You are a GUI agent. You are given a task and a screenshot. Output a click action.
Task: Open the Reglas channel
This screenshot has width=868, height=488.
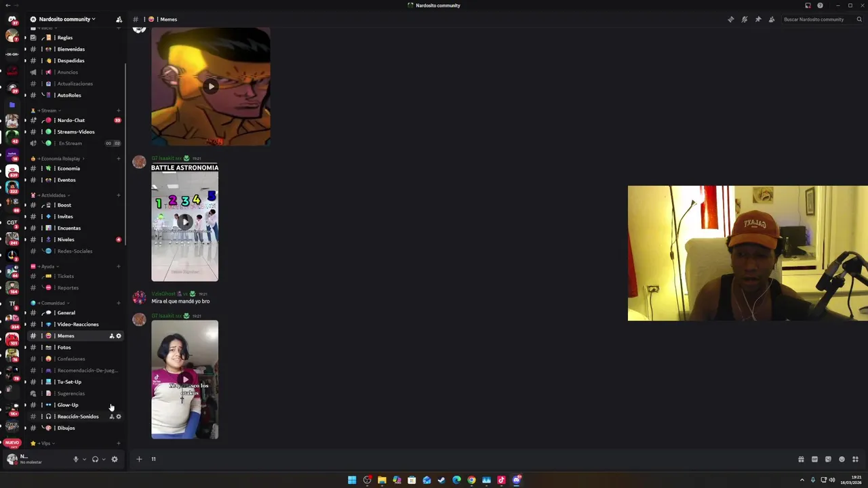click(75, 38)
